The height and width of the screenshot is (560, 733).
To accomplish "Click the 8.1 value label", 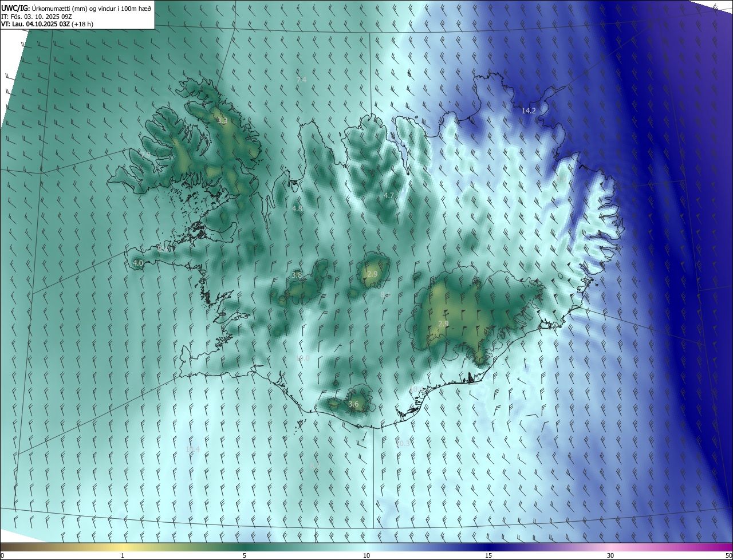I will pyautogui.click(x=385, y=294).
